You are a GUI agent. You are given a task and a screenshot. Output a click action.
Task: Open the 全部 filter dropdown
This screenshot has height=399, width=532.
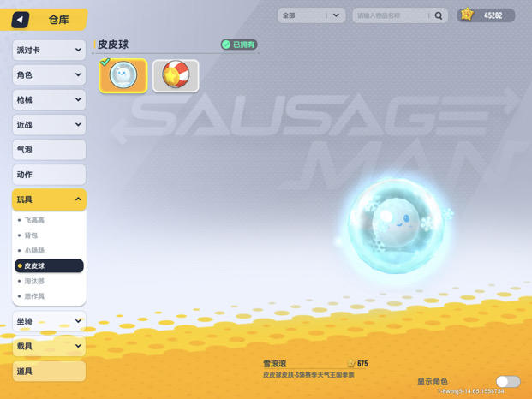[312, 15]
